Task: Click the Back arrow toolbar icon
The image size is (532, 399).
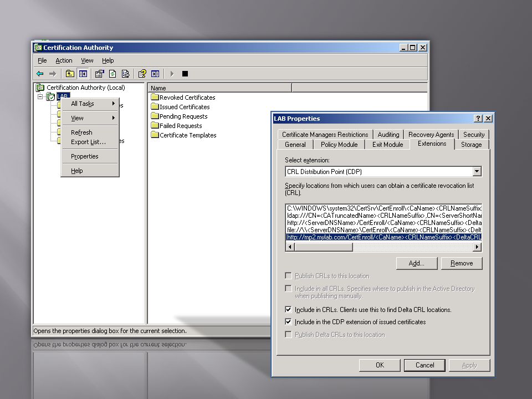Action: (40, 74)
